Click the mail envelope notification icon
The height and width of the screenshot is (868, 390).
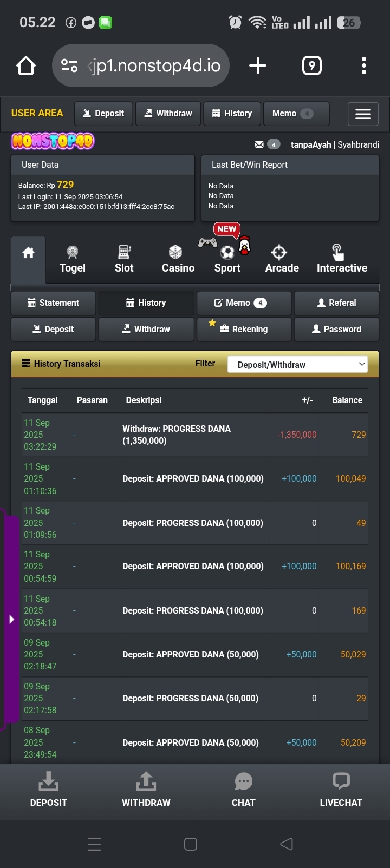259,144
